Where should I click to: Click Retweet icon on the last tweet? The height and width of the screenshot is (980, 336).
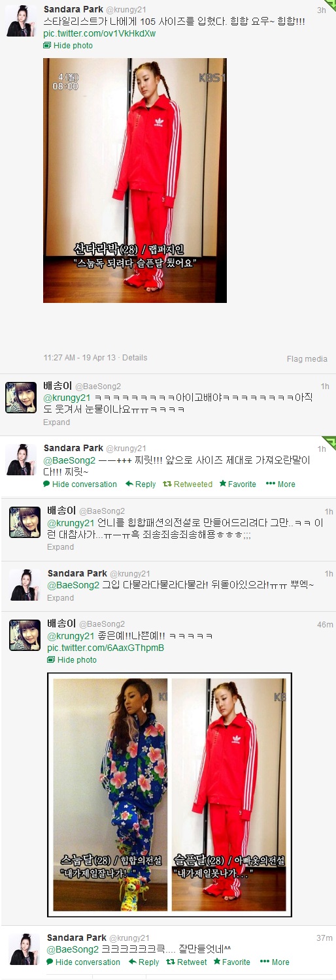(170, 962)
